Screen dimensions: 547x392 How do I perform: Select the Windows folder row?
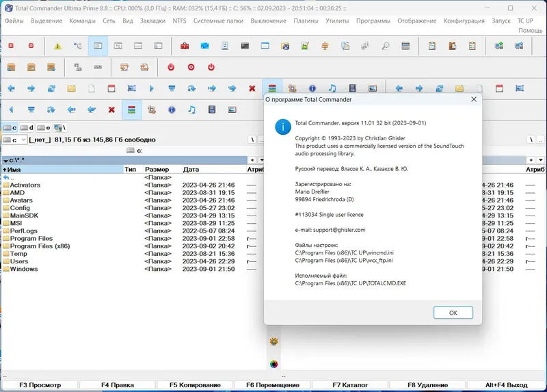point(133,269)
